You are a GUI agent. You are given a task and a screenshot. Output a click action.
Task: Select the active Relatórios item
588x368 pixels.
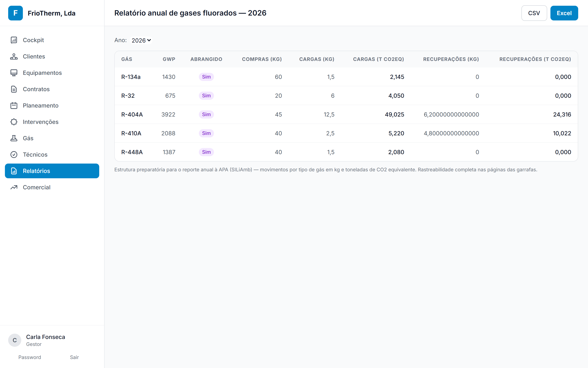[52, 171]
